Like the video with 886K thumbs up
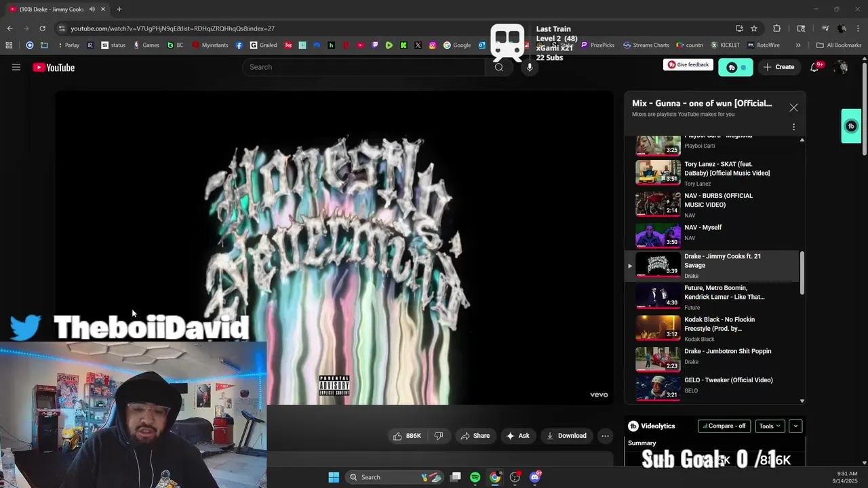 coord(407,436)
